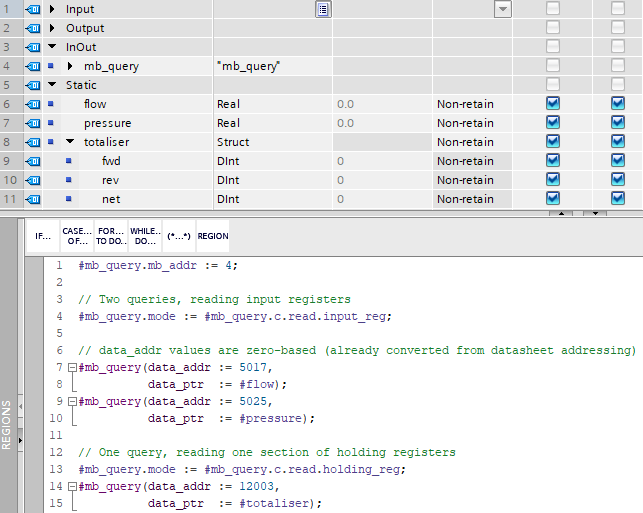Click the blue square marker beside flow

tap(51, 104)
